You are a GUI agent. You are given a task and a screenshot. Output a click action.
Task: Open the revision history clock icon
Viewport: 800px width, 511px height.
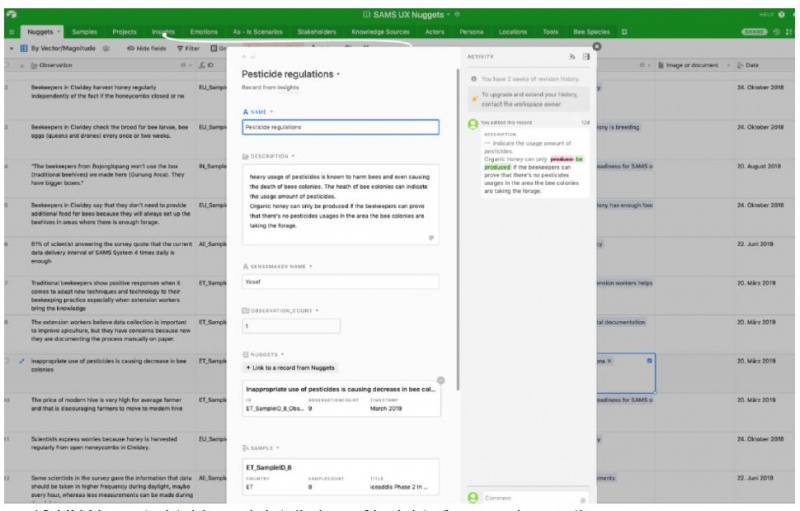[777, 32]
